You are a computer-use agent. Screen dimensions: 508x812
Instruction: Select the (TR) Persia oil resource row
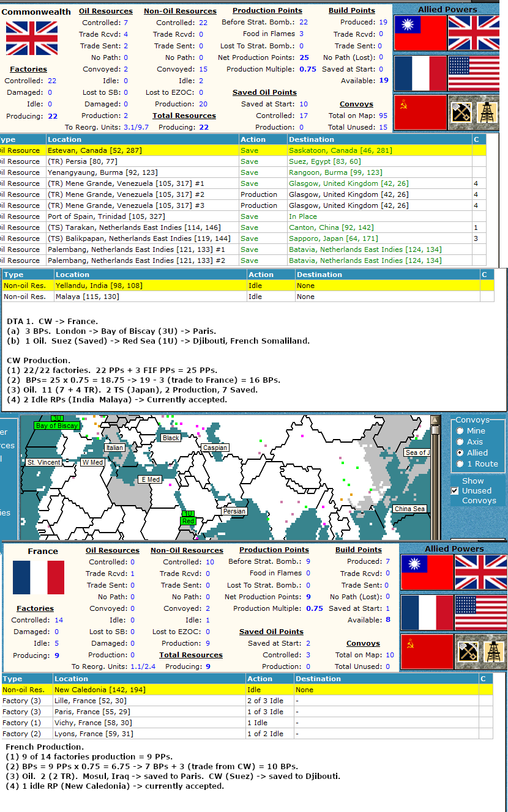(243, 161)
